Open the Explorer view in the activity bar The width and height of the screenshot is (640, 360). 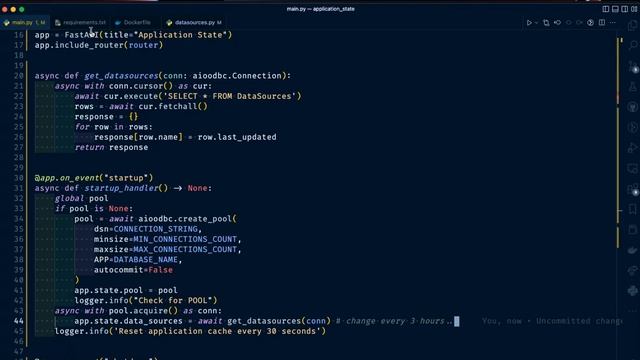click(632, 25)
